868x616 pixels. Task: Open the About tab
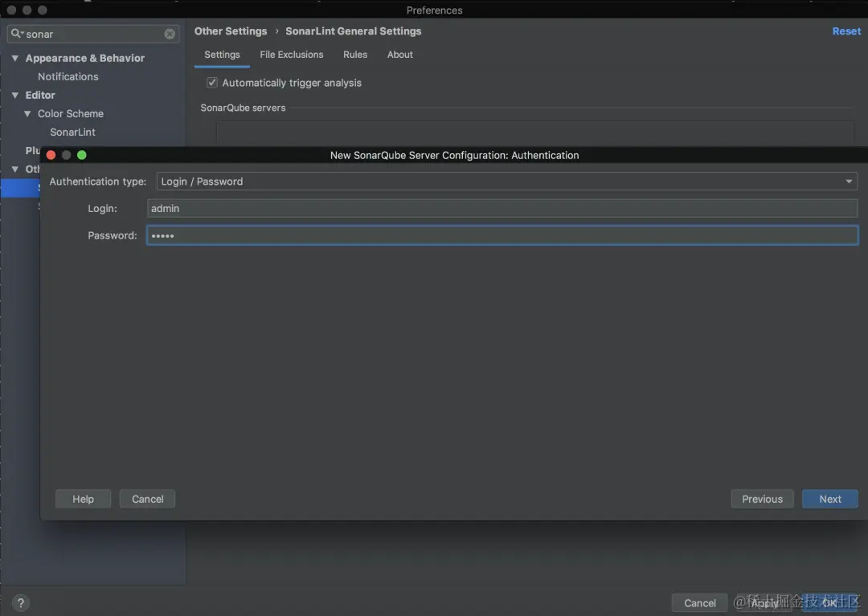pos(399,55)
